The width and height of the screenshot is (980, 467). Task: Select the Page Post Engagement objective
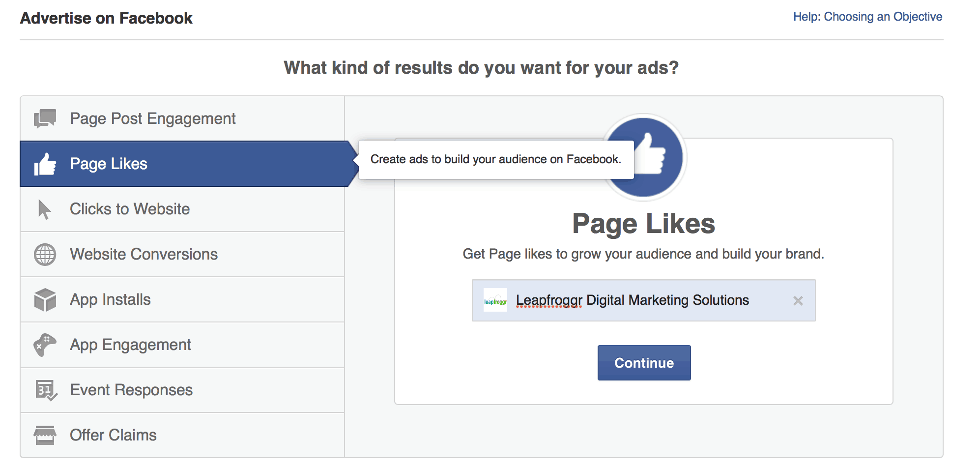coord(182,118)
